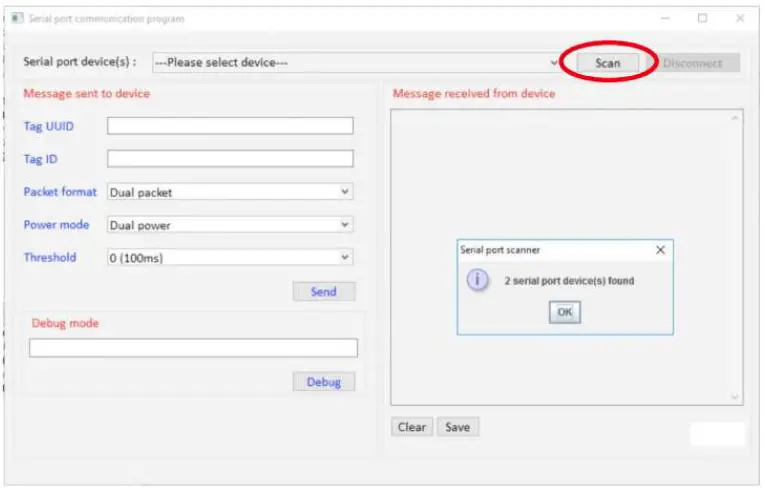The width and height of the screenshot is (765, 488).
Task: Click the message area scroll down arrow
Action: pos(735,396)
